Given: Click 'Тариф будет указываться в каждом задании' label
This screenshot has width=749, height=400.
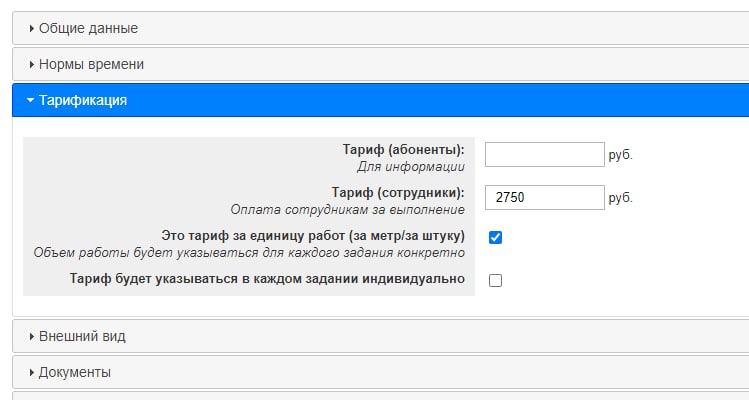Looking at the screenshot, I should coord(267,279).
